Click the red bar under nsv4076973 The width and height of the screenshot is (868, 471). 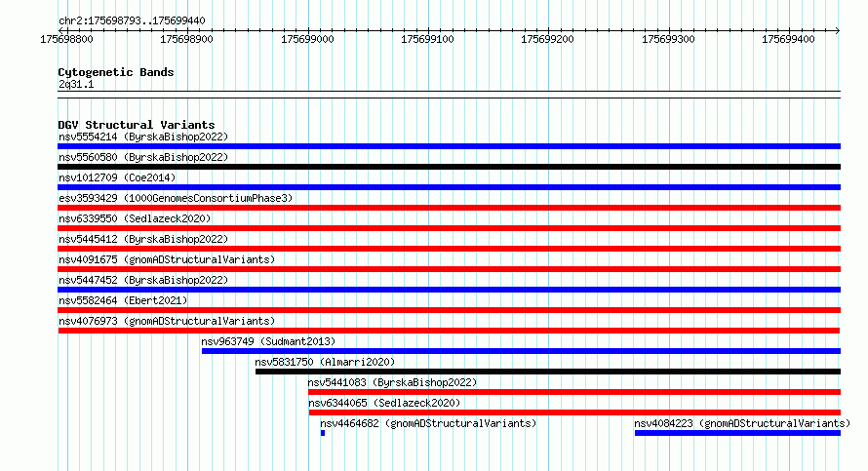coord(449,331)
